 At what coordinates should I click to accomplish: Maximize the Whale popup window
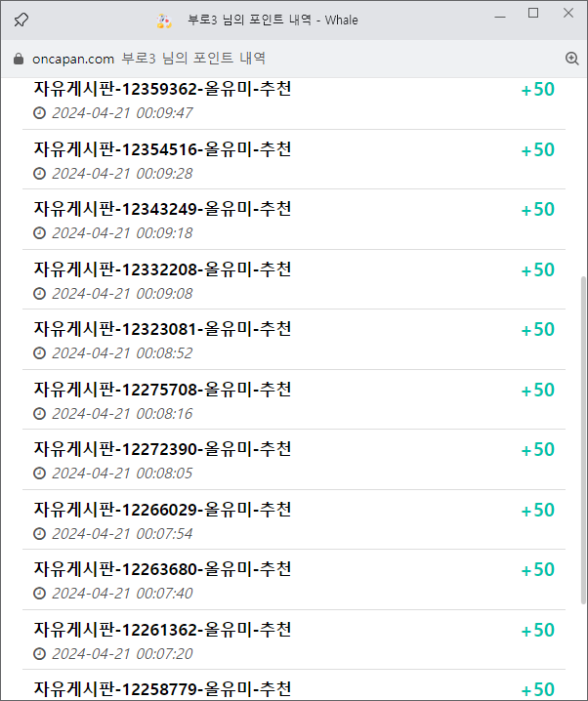click(533, 13)
